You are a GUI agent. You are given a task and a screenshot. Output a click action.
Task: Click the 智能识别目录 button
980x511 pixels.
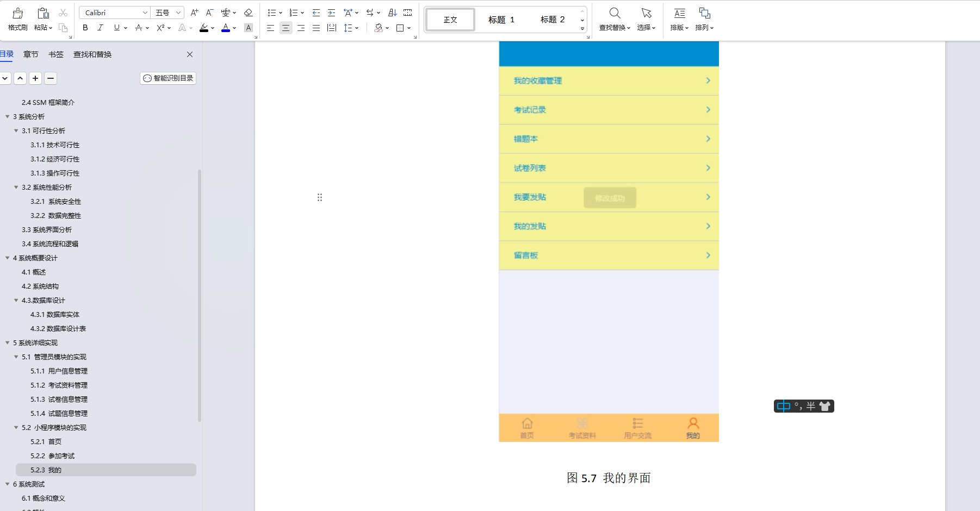click(168, 78)
